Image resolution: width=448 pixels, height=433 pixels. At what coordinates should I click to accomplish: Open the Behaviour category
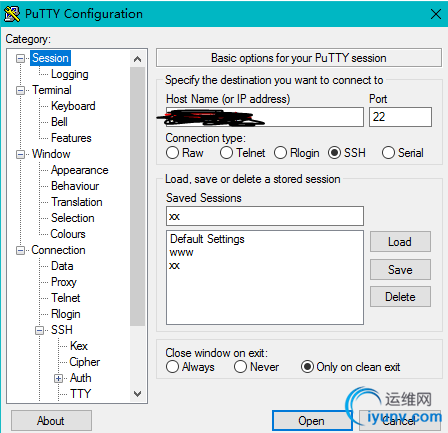pos(75,186)
